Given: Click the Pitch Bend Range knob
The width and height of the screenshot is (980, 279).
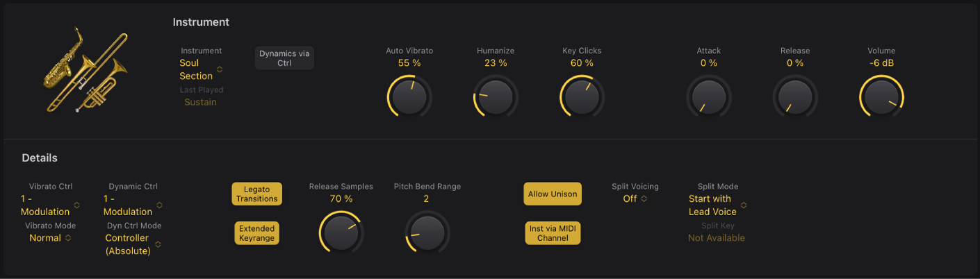Looking at the screenshot, I should (427, 232).
